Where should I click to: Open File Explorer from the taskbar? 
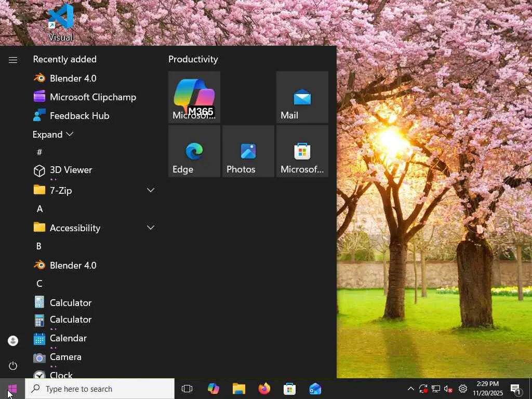(239, 389)
